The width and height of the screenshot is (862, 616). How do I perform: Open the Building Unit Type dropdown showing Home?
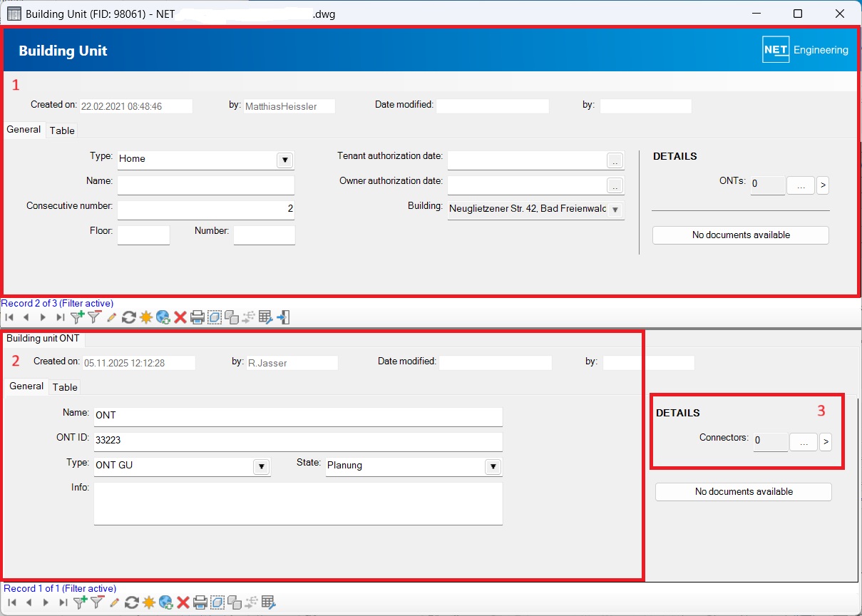[x=284, y=160]
